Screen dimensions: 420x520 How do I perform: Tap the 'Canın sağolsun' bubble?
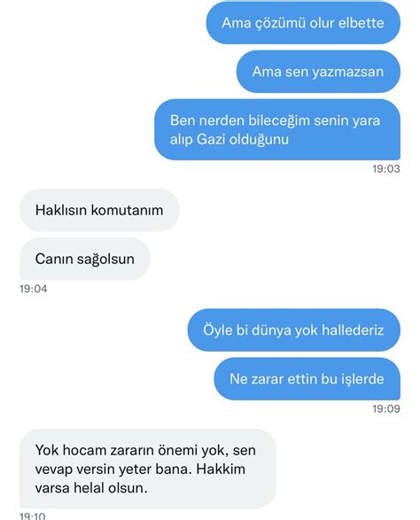(x=85, y=259)
